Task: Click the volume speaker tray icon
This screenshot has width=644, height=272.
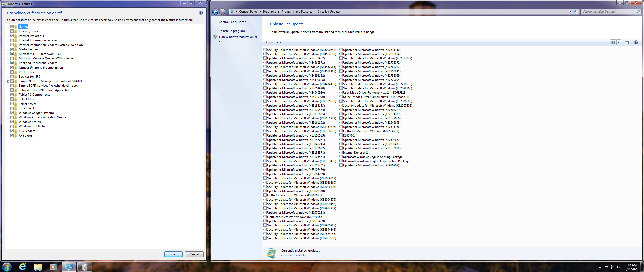Action: [x=619, y=267]
